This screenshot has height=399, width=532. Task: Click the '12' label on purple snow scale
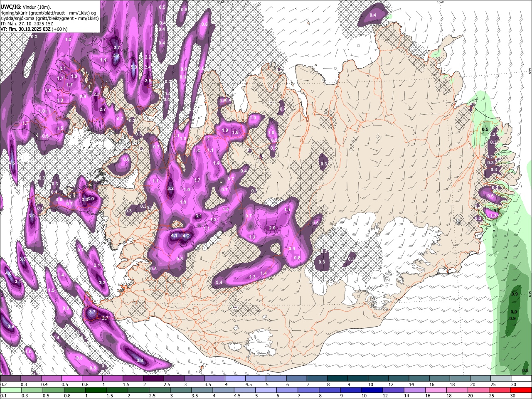coord(391,384)
